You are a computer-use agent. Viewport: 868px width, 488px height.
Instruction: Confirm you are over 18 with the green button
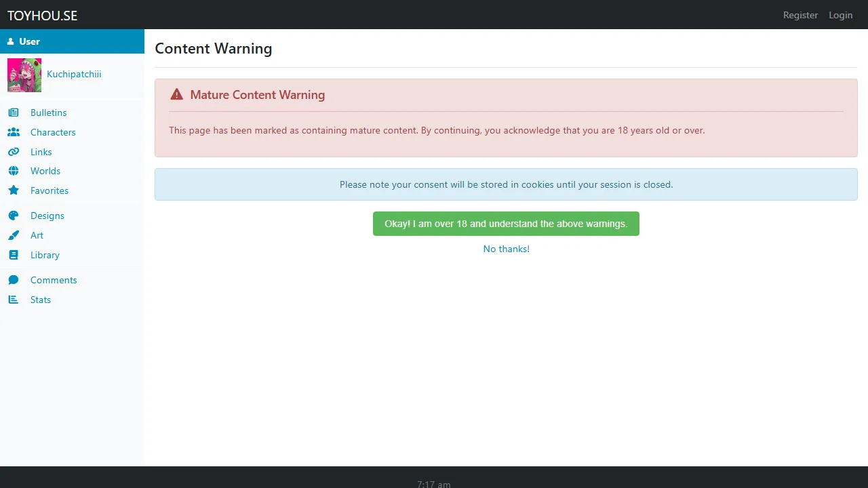506,224
